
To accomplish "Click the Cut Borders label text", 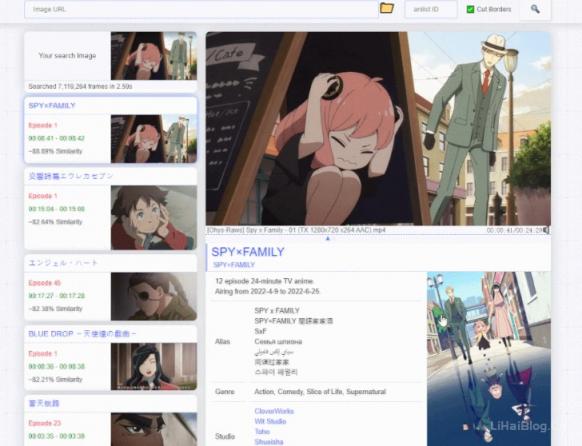I will pos(494,9).
